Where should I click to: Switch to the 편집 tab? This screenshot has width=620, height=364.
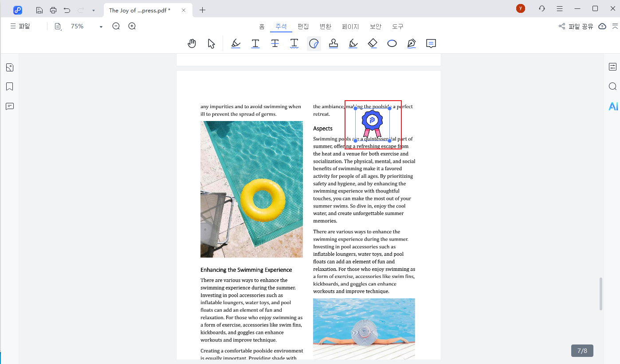[303, 27]
